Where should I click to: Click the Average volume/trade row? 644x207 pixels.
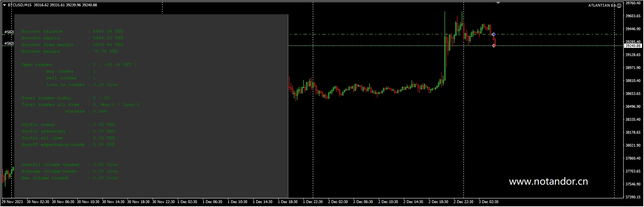69,171
